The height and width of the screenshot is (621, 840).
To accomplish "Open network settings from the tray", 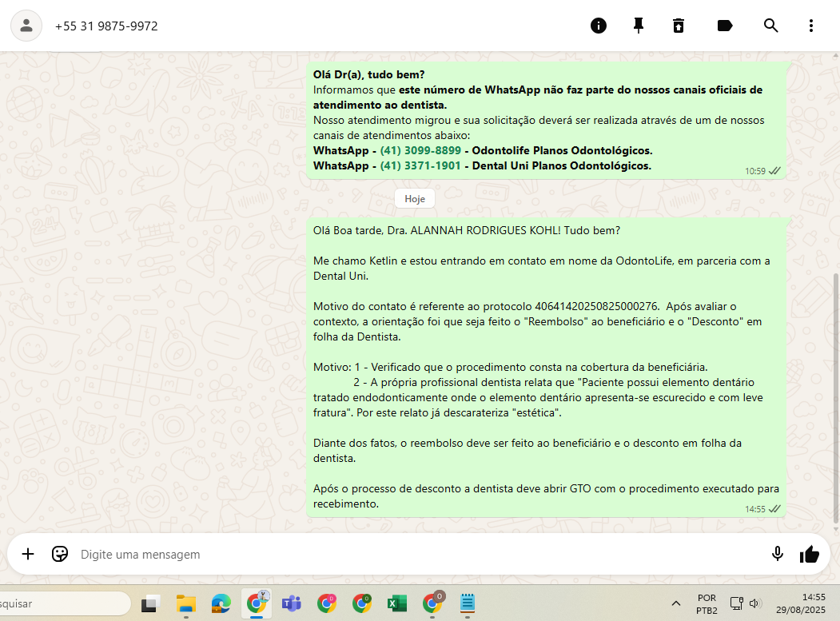I will click(x=737, y=604).
